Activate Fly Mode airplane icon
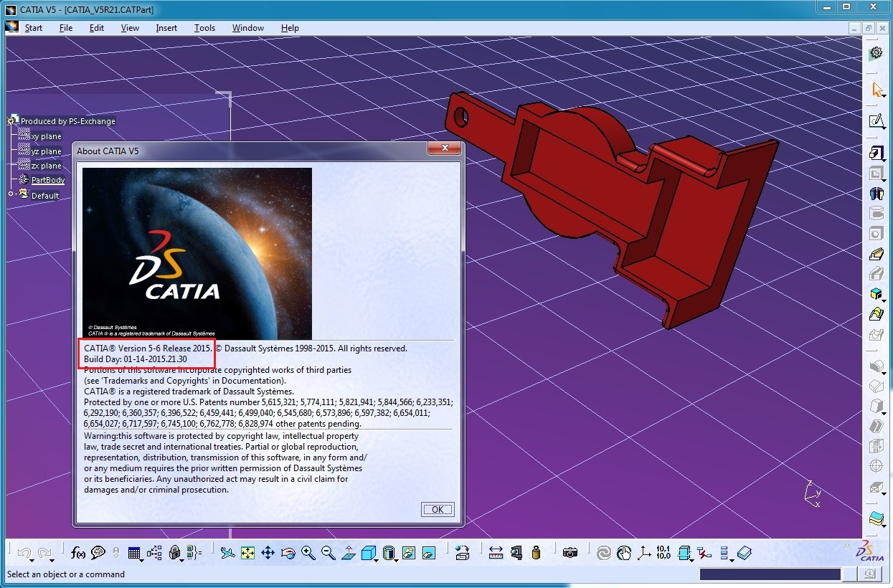This screenshot has width=893, height=588. point(227,553)
